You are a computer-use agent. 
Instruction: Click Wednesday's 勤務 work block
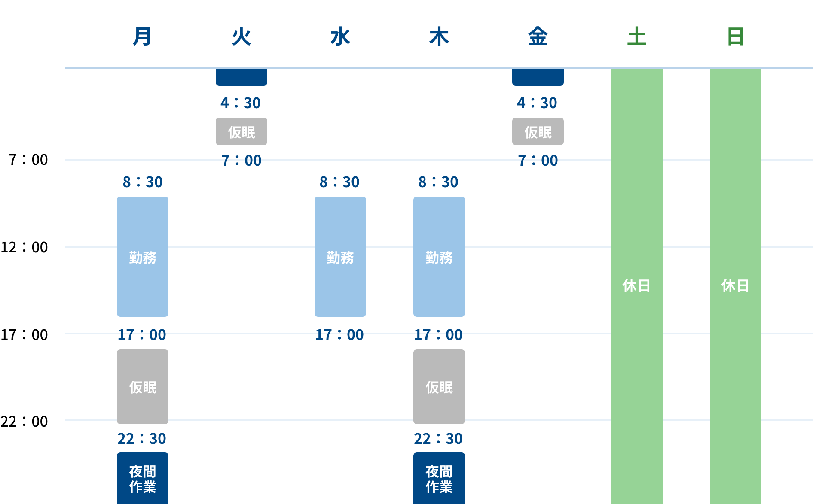coord(340,257)
